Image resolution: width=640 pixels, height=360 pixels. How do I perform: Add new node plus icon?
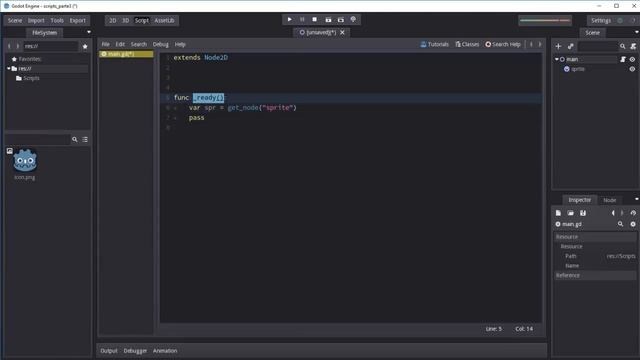point(558,47)
